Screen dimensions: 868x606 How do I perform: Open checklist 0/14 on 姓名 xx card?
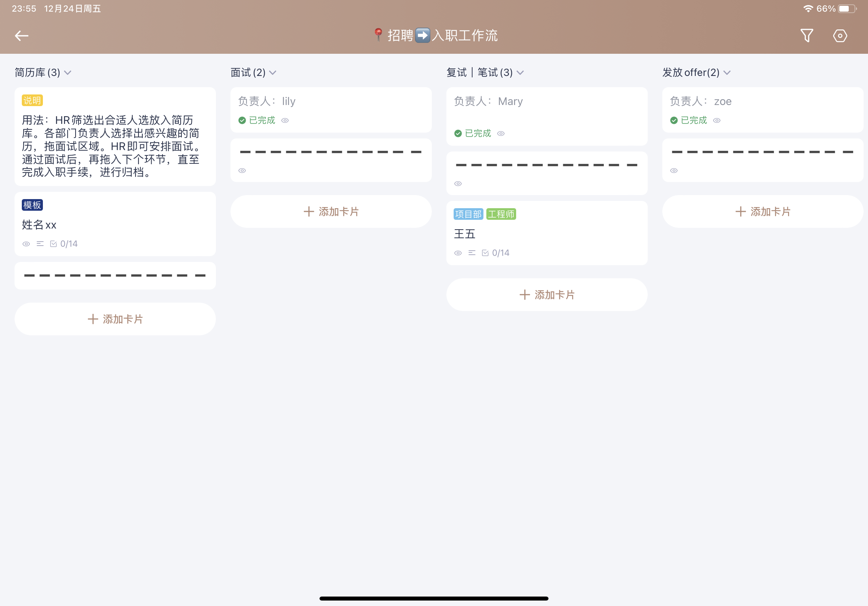coord(64,244)
